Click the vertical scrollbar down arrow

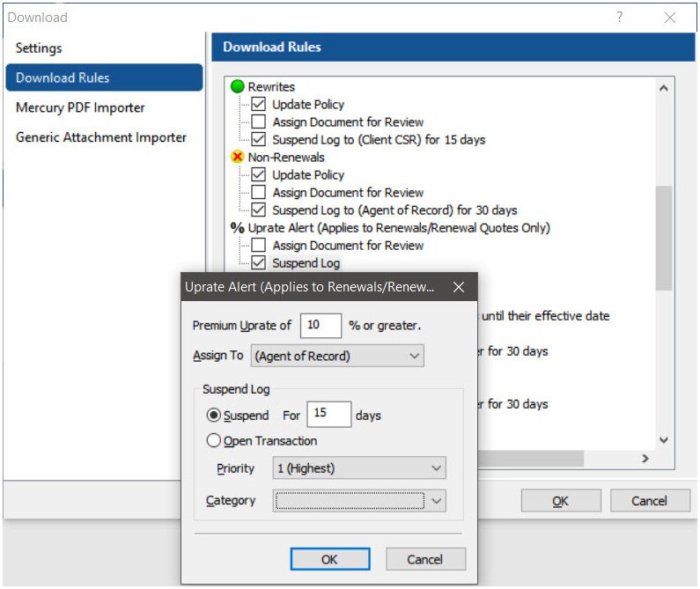[x=663, y=440]
